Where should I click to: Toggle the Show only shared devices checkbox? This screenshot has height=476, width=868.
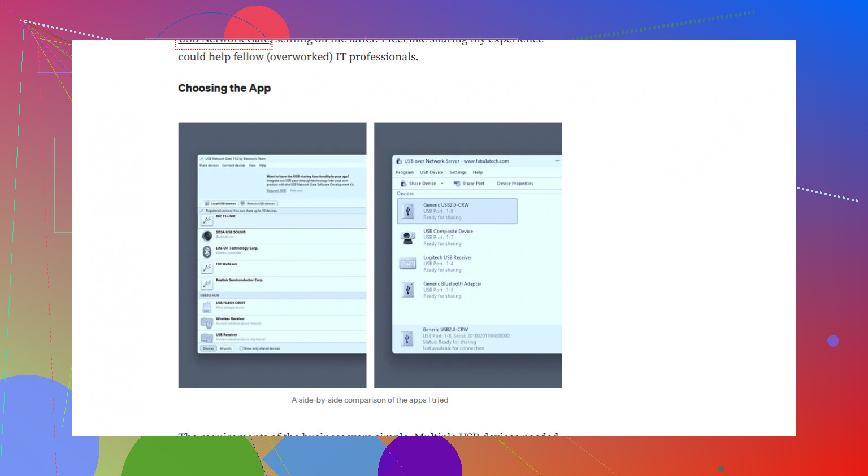[241, 348]
